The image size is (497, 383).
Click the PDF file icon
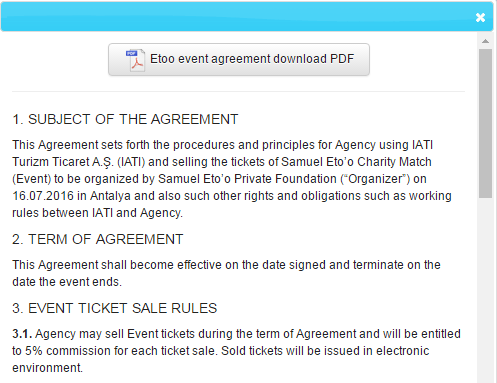135,60
